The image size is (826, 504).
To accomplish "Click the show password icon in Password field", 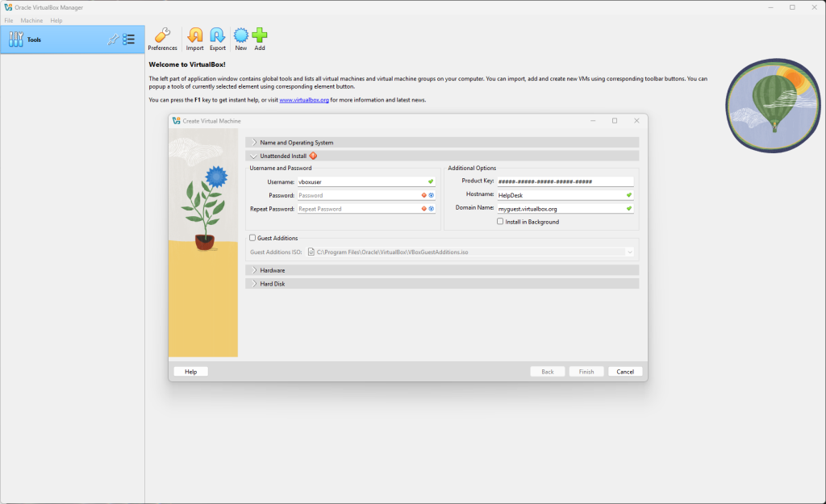I will (x=432, y=195).
